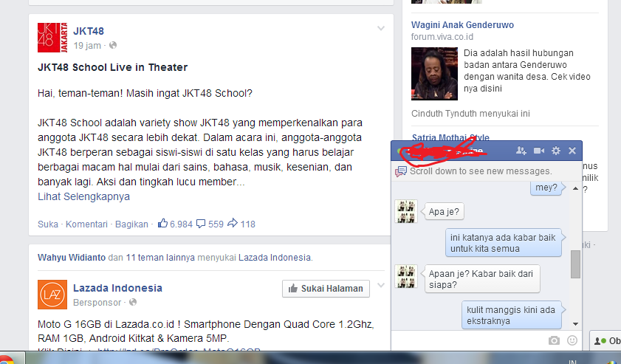Click the globe icon beside Bersponsor
The width and height of the screenshot is (621, 364).
point(133,302)
